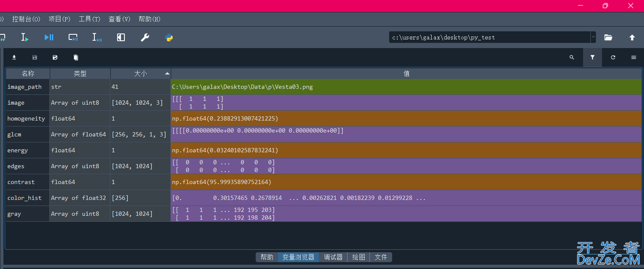Click the edges array value cell
This screenshot has height=269, width=644.
coord(406,166)
